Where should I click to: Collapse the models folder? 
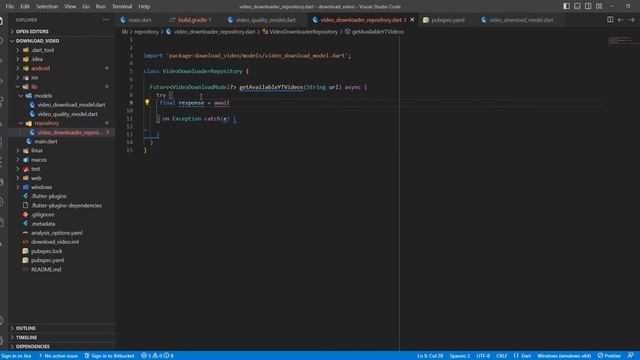pos(43,96)
